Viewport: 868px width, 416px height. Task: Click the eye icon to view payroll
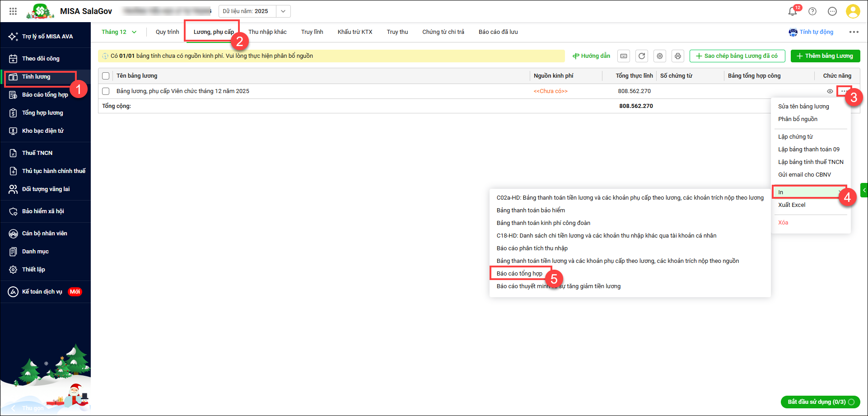830,91
